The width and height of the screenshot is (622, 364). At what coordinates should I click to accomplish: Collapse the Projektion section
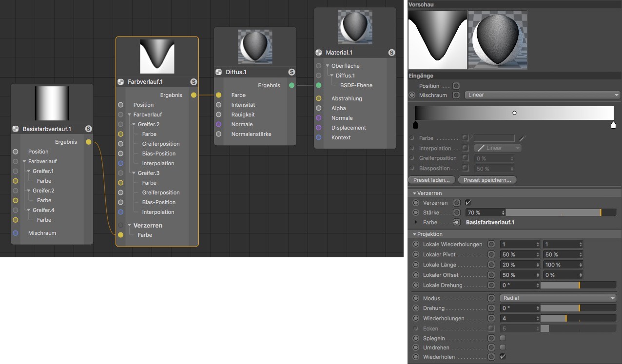(x=414, y=234)
